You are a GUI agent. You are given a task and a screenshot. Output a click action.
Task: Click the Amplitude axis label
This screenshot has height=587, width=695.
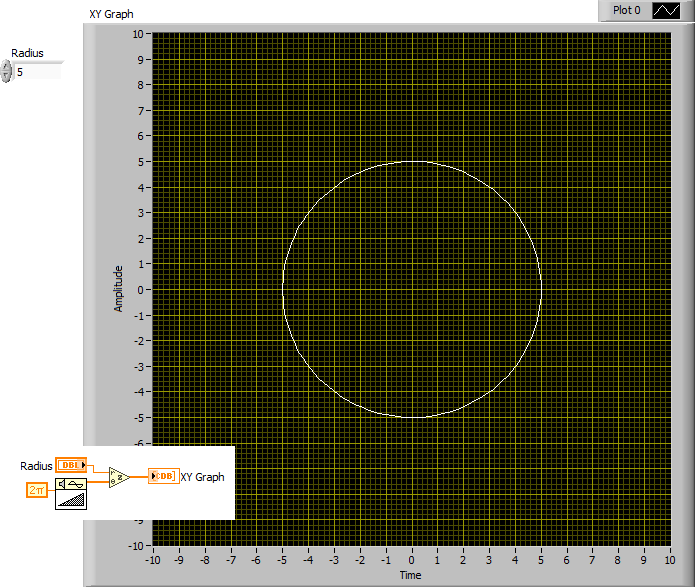118,289
